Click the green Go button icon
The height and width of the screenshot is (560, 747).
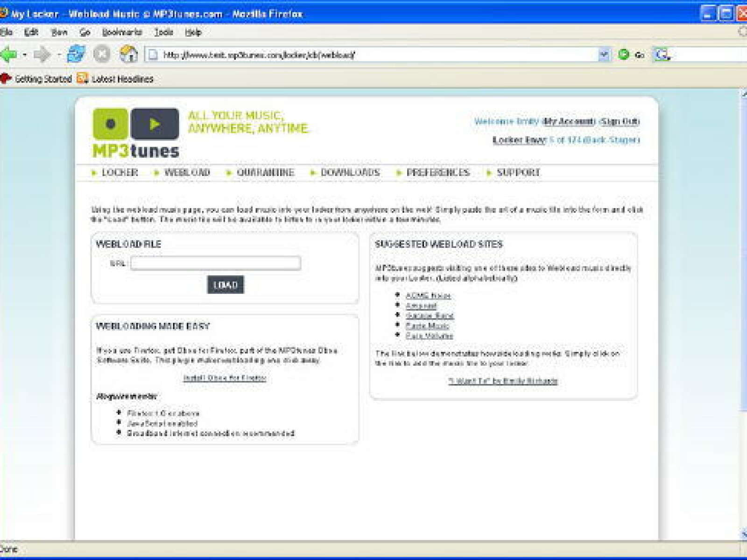[x=624, y=55]
